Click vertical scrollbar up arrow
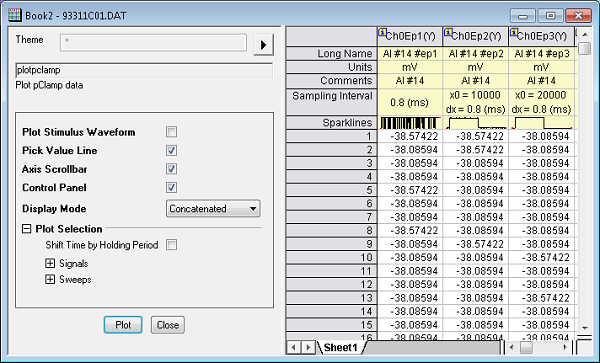Screen dimensions: 600x363 click(x=584, y=34)
